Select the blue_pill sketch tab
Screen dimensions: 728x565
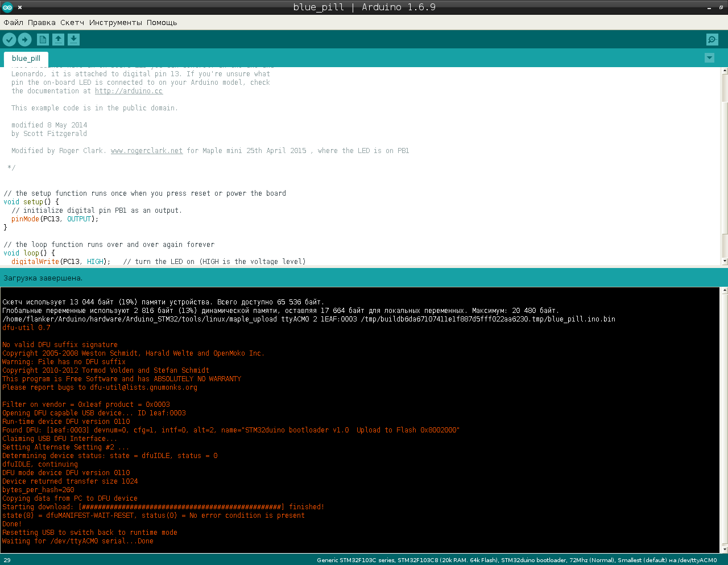(x=26, y=59)
